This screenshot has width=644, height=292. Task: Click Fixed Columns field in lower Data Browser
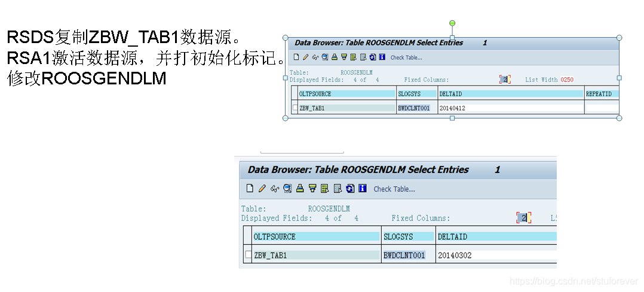coord(524,218)
